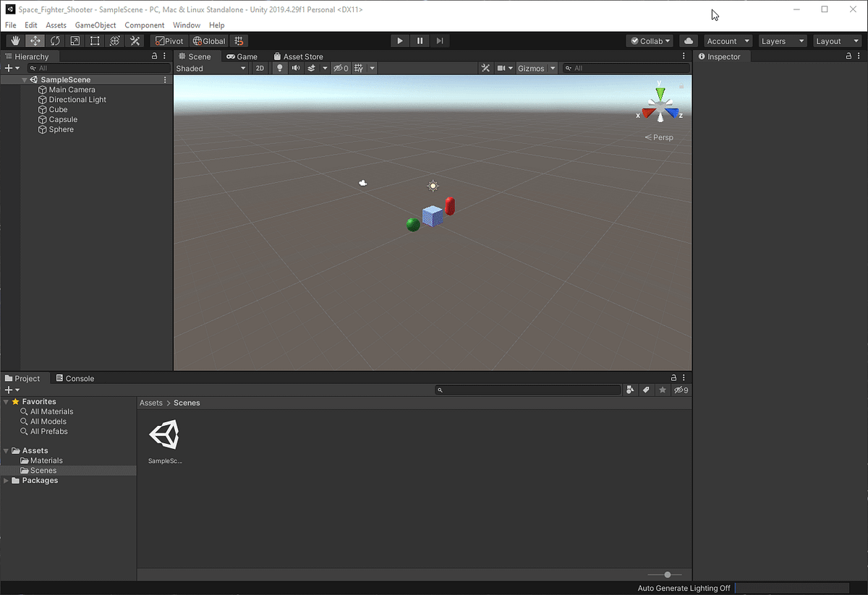
Task: Click the blue Z axis gizmo cone
Action: [x=673, y=114]
